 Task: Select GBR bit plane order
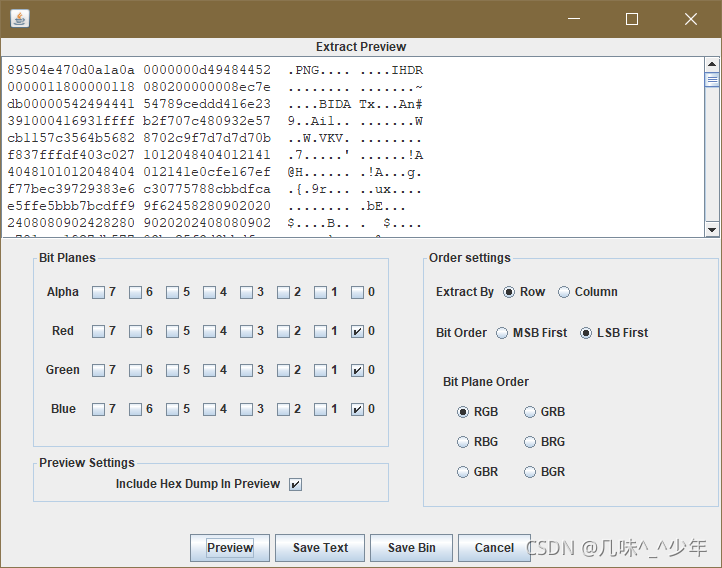[x=463, y=472]
